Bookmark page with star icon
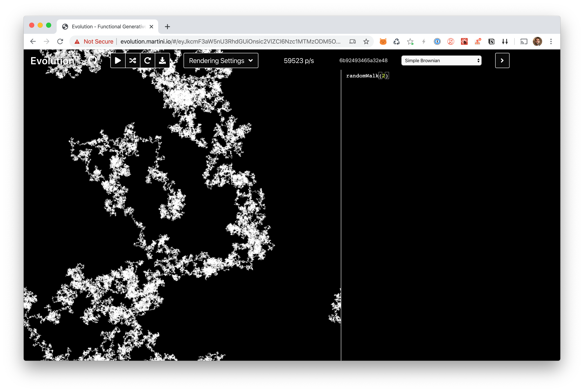 pos(366,41)
